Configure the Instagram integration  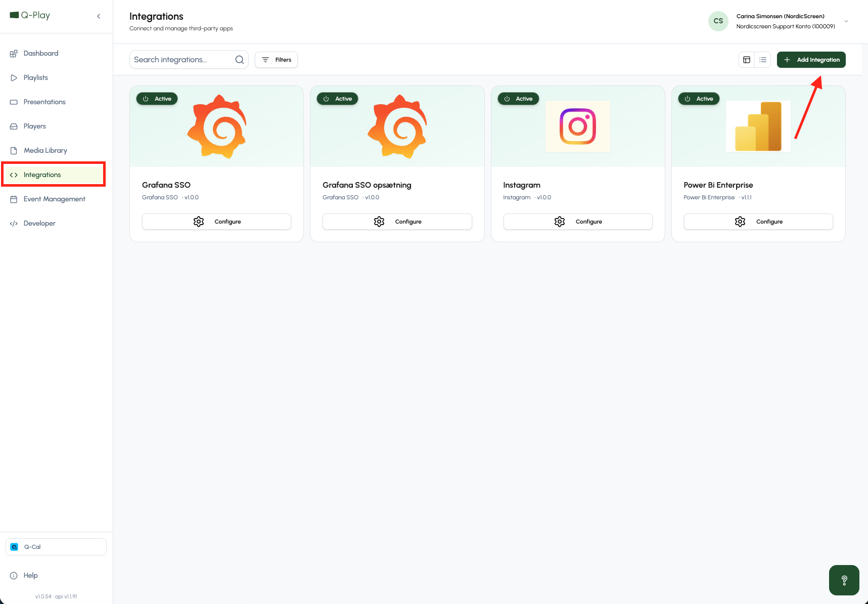578,222
